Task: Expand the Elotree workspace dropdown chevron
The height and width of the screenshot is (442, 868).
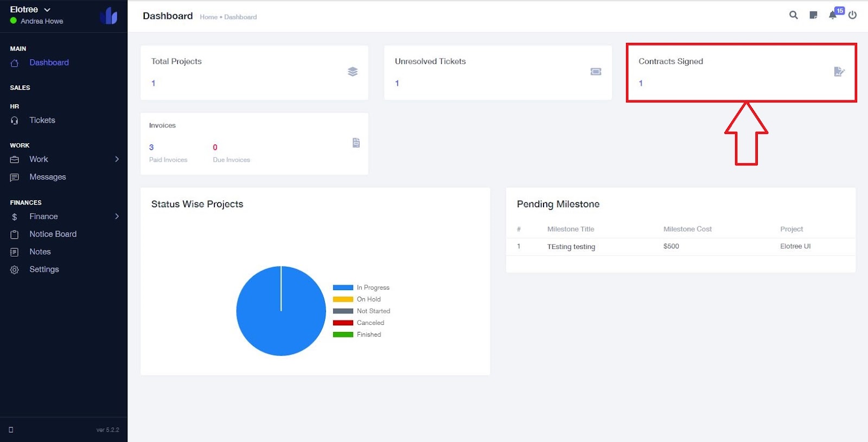Action: [47, 10]
